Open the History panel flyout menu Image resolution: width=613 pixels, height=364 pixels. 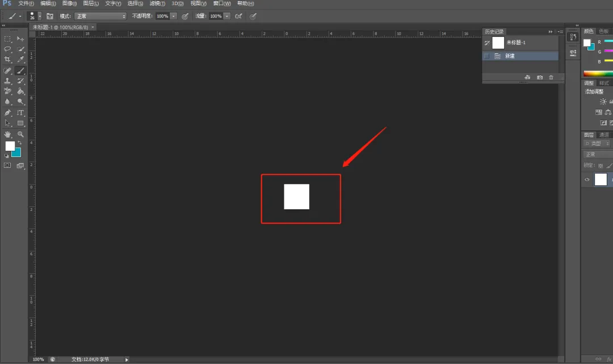point(560,32)
